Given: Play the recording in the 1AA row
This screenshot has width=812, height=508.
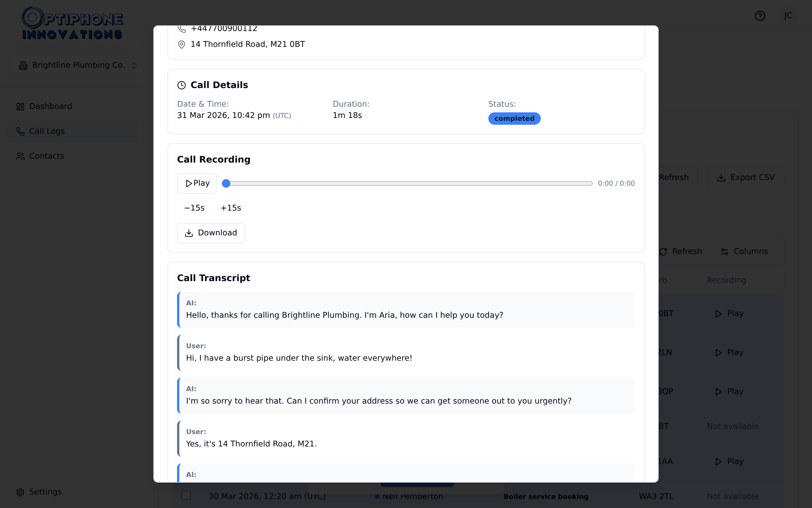Looking at the screenshot, I should [x=729, y=461].
